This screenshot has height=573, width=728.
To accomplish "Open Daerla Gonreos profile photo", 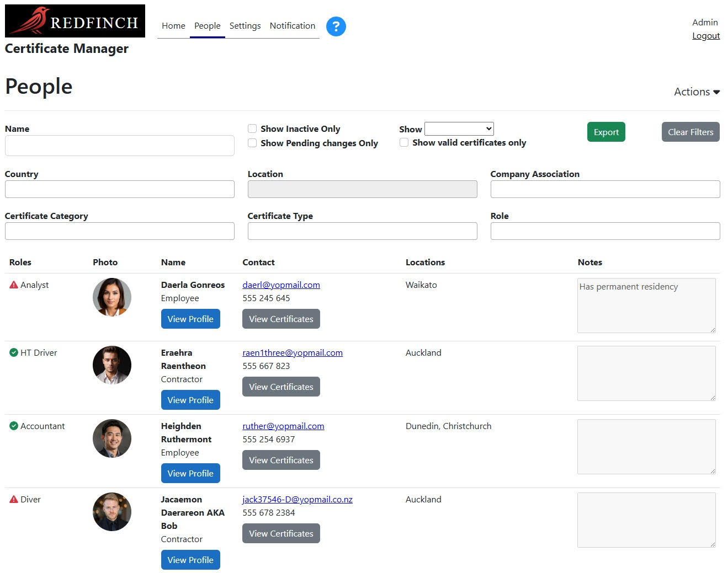I will [x=111, y=297].
